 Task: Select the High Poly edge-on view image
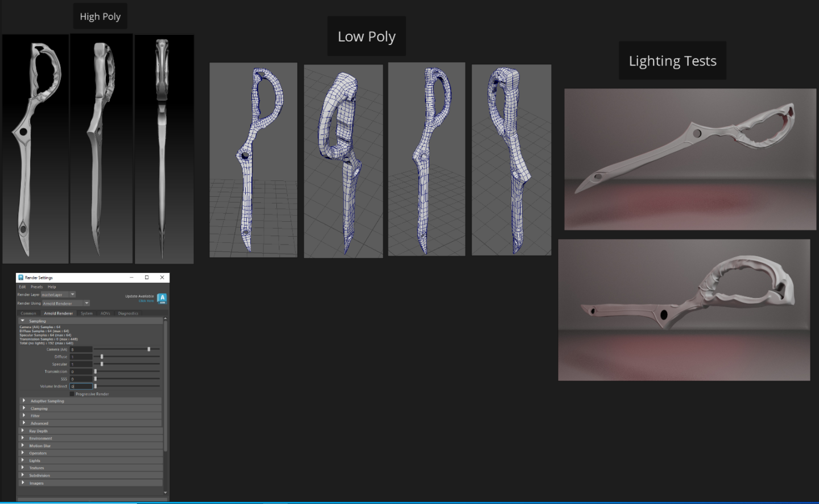click(x=164, y=149)
